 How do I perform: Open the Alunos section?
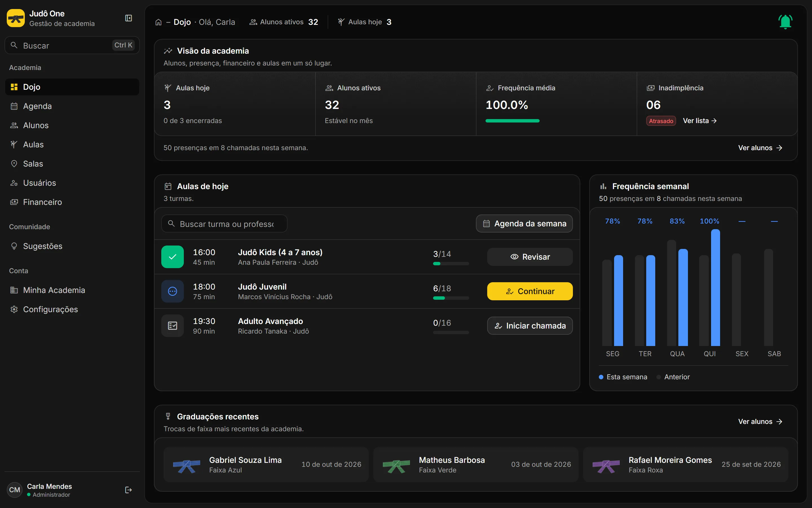click(x=72, y=125)
